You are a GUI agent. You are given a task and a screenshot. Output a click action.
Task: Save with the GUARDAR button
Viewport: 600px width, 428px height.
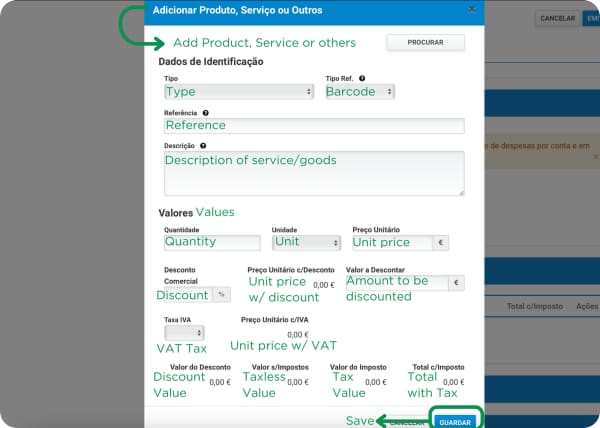pos(455,422)
